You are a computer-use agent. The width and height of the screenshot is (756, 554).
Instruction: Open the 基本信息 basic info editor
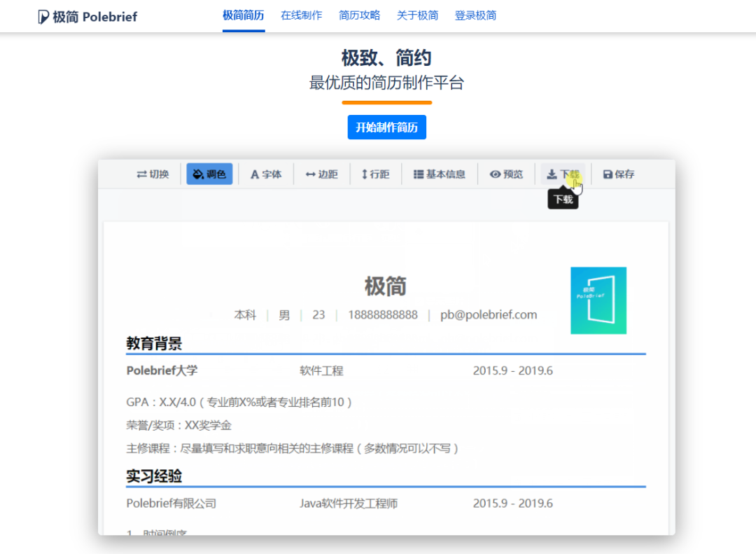(440, 174)
